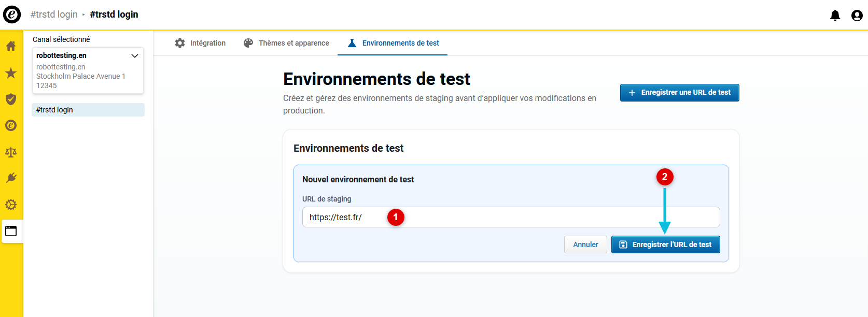Open the user account avatar menu

point(857,16)
